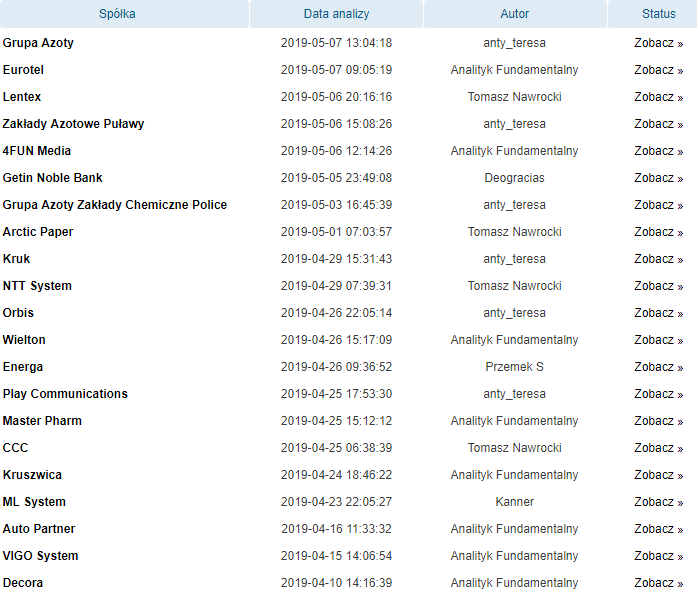This screenshot has height=595, width=699.
Task: Click date 2019-04-26 09:36:52
Action: pyautogui.click(x=337, y=367)
